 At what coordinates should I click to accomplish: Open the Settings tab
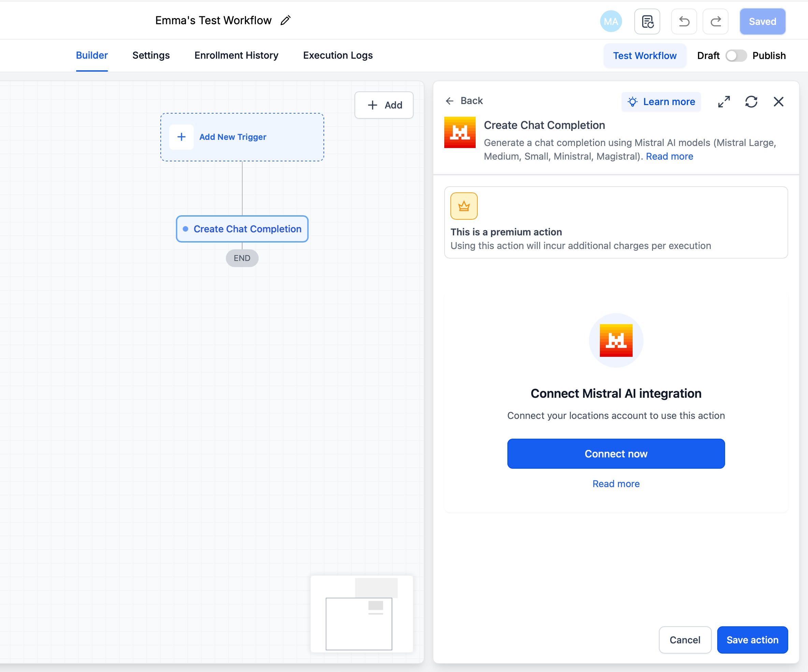pyautogui.click(x=151, y=55)
